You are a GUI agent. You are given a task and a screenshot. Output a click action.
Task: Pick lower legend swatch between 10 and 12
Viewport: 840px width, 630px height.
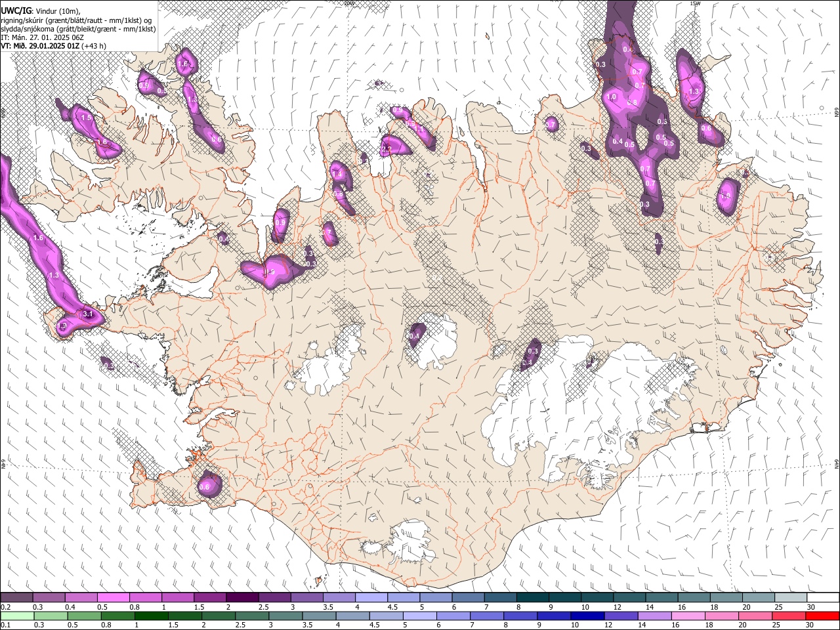[587, 616]
